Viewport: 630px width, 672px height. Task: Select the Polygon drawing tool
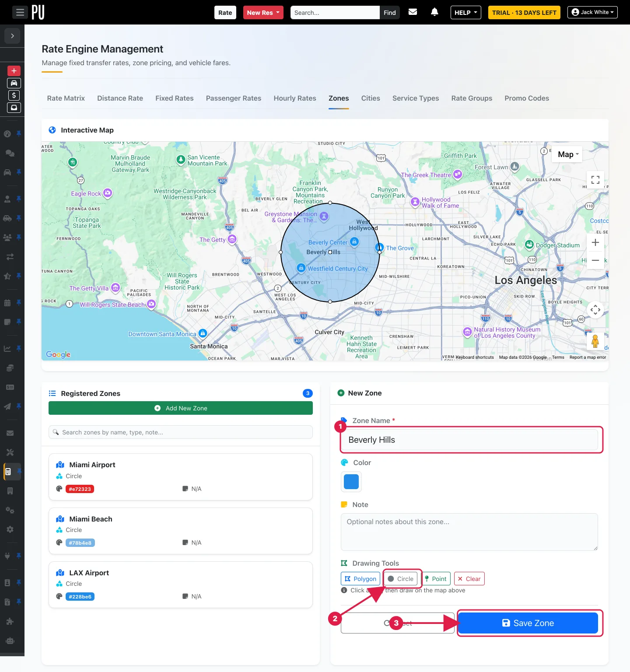point(360,579)
